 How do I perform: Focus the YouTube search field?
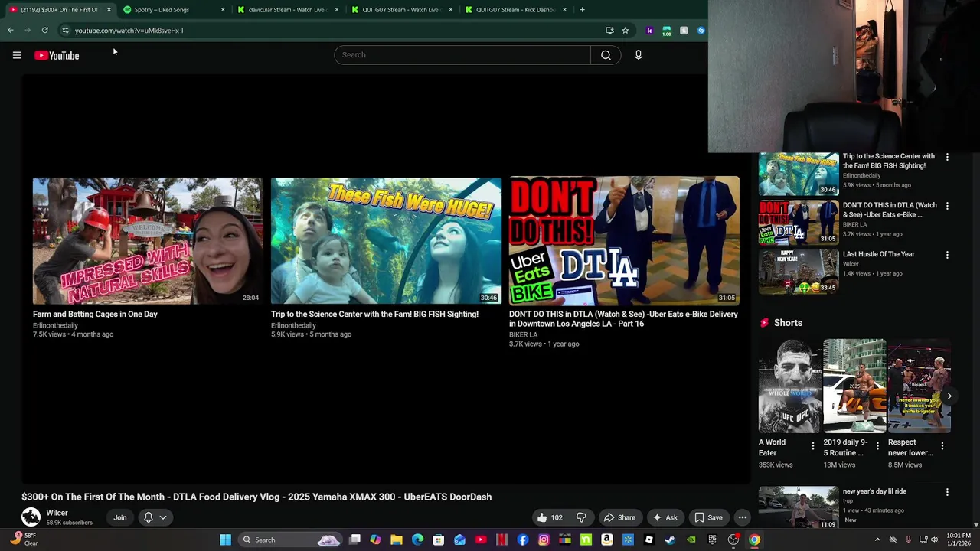462,55
